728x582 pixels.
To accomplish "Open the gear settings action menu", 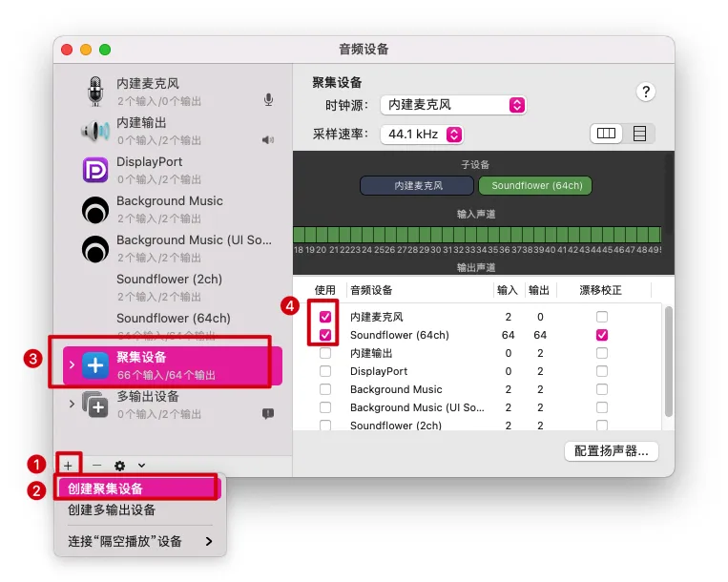I will click(x=120, y=466).
